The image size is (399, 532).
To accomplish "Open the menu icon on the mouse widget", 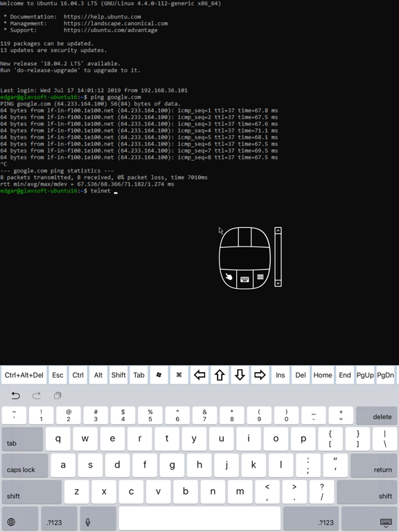I will click(260, 277).
